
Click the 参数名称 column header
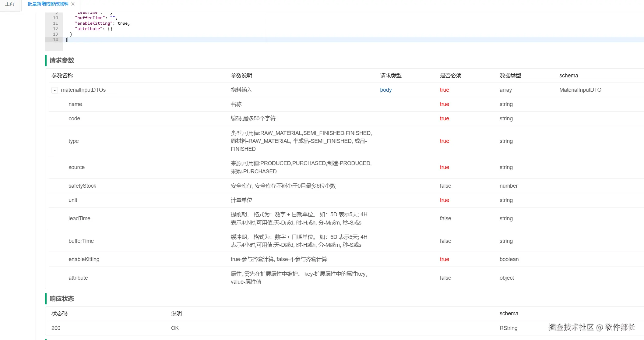[x=62, y=76]
